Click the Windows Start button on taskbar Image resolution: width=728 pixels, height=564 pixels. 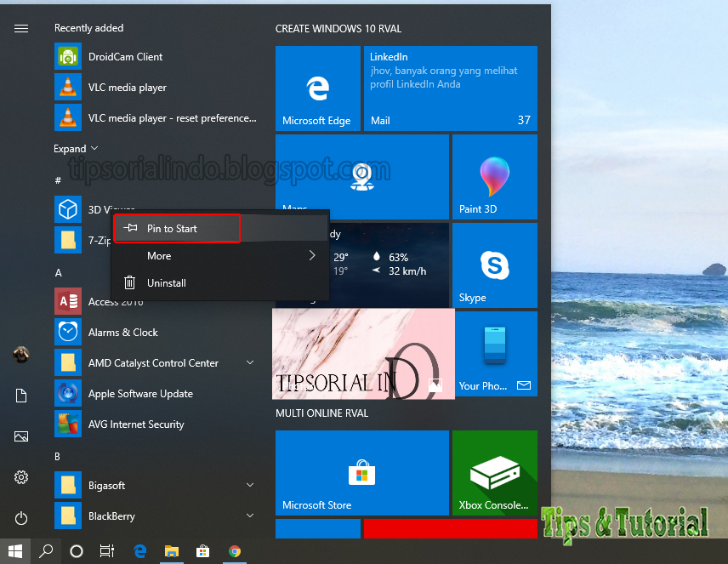click(14, 551)
